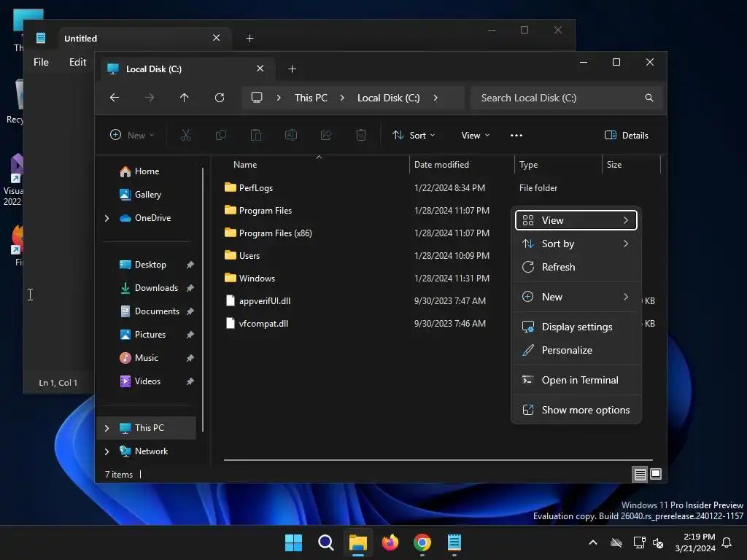
Task: Open New submenu in context menu
Action: click(x=576, y=297)
